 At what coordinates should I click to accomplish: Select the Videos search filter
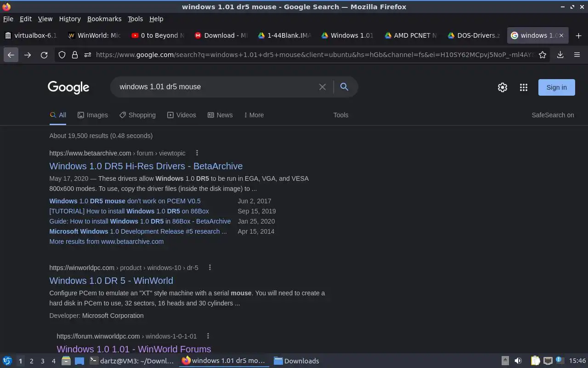(181, 115)
